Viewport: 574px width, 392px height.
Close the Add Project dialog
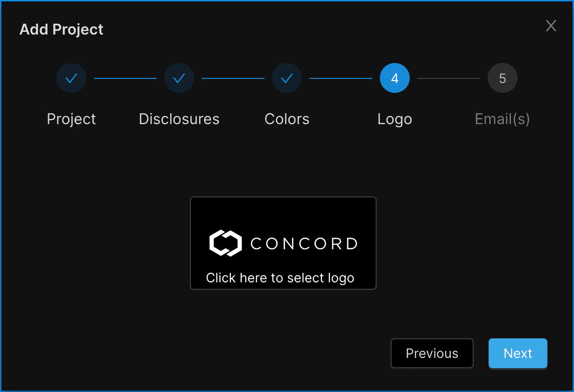coord(551,26)
